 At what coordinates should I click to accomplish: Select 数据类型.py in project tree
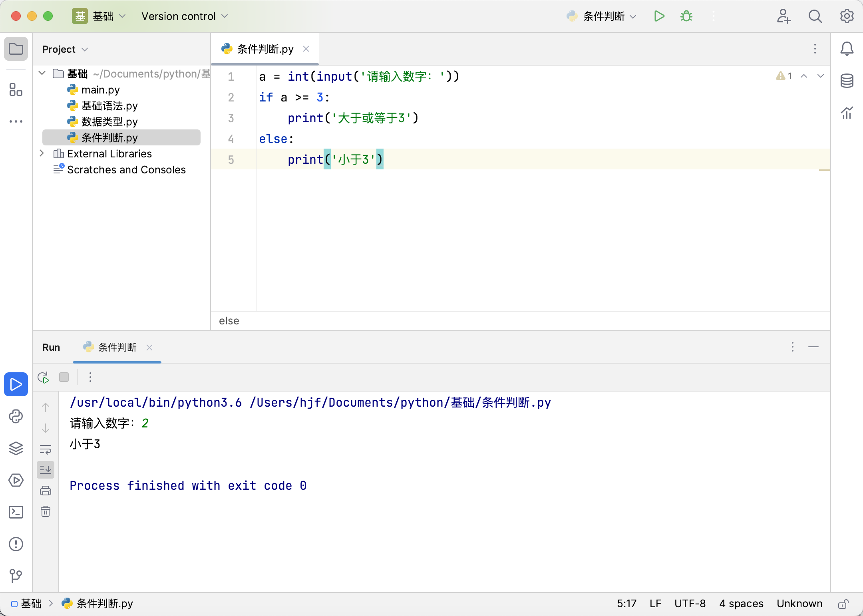[102, 122]
